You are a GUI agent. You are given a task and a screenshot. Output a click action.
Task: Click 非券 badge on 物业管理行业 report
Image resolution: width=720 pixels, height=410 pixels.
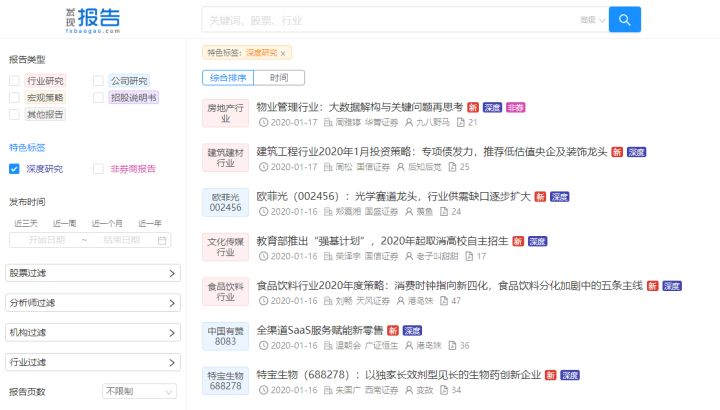[x=515, y=107]
